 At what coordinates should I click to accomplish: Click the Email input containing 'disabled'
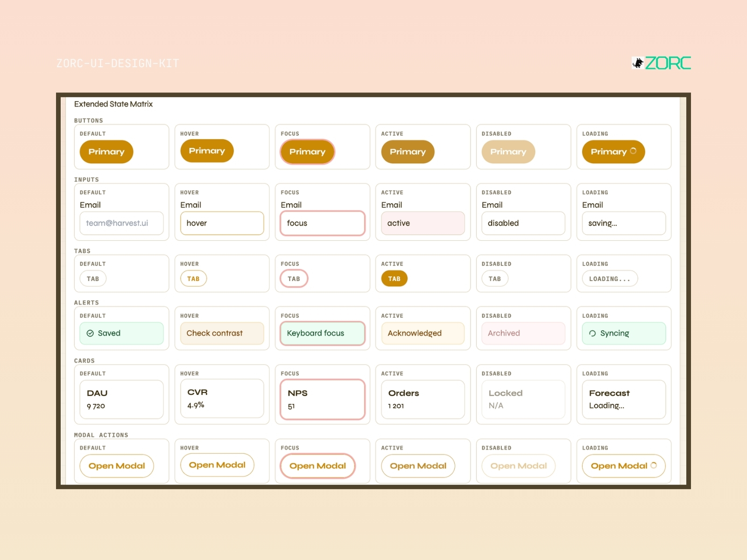523,223
